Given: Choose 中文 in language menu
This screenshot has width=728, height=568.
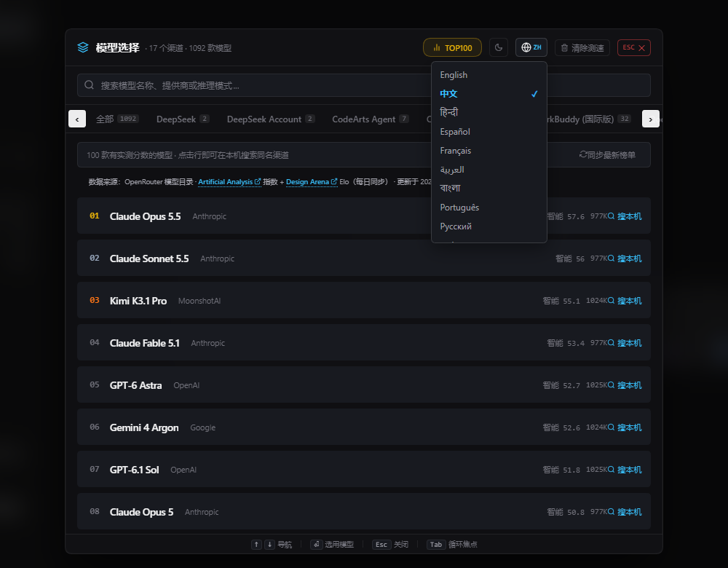Looking at the screenshot, I should pos(489,94).
